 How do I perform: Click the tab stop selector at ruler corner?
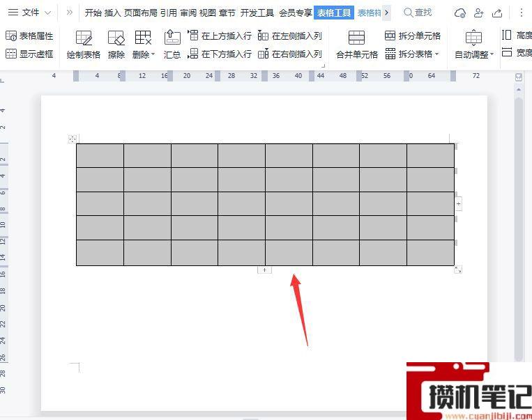click(x=2, y=80)
